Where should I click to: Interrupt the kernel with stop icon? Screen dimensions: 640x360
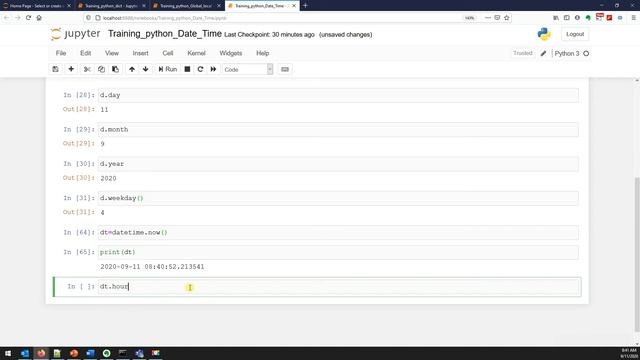187,69
